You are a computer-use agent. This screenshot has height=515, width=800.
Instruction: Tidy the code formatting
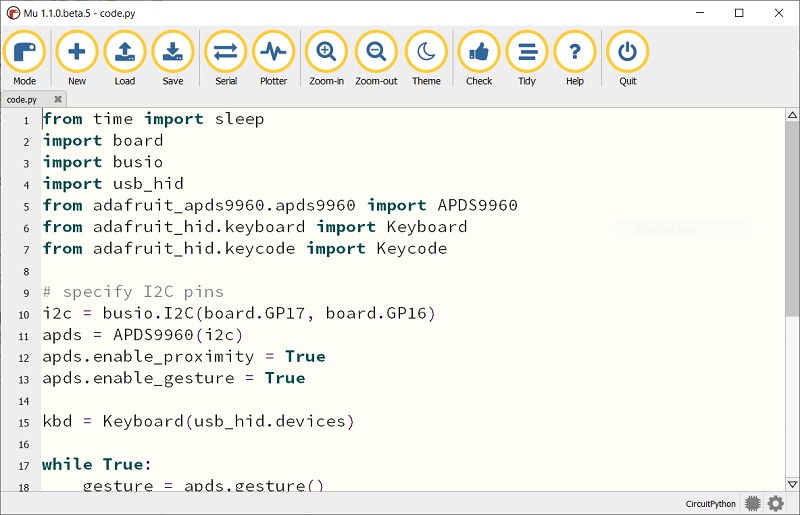point(527,52)
